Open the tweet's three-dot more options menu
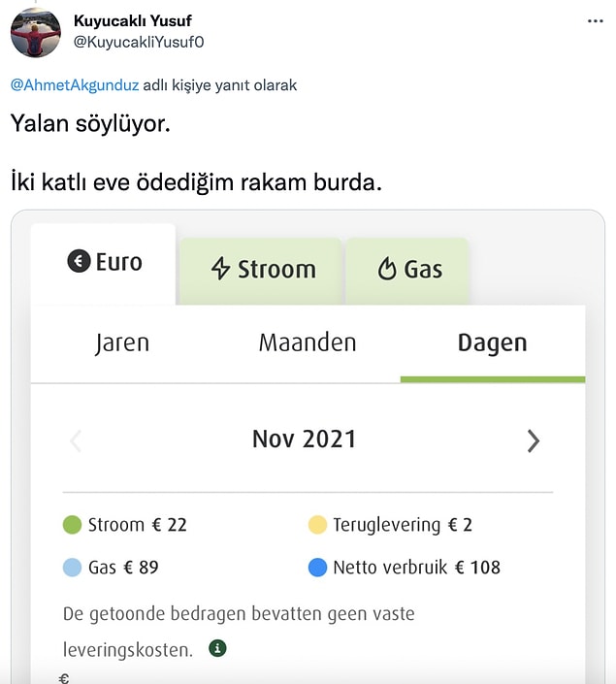The width and height of the screenshot is (616, 684). (x=595, y=21)
